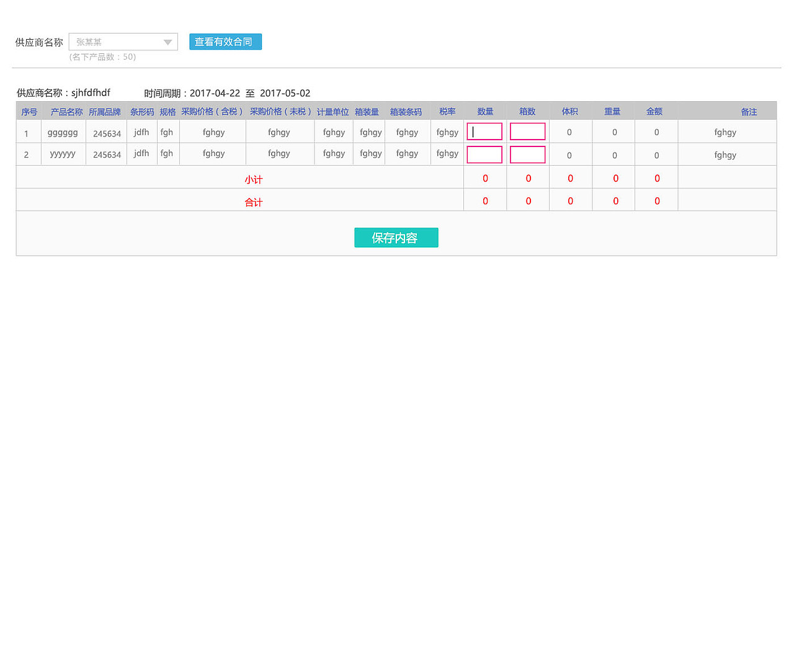Click the 产品名称 column header
Viewport: 794px width, 672px height.
[x=66, y=112]
